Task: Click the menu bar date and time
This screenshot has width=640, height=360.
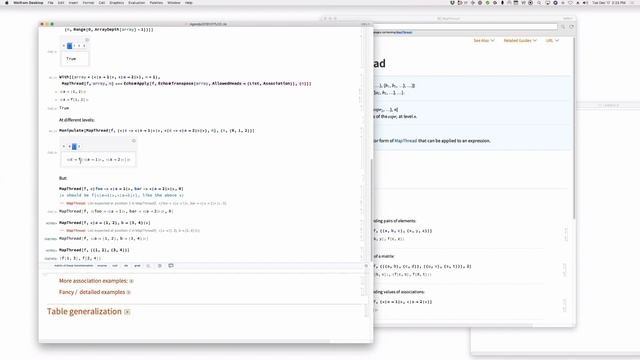Action: (609, 3)
